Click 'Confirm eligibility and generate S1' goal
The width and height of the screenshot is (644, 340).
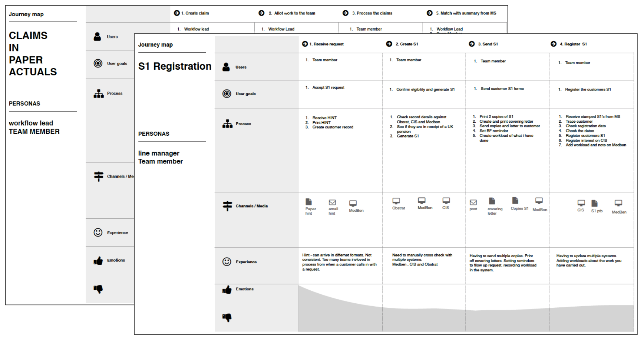click(x=425, y=89)
